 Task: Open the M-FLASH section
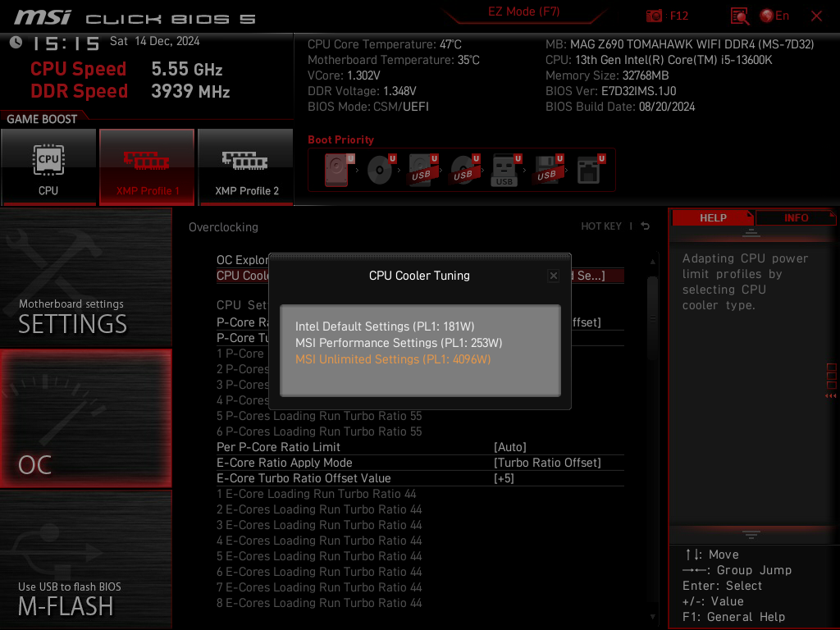click(85, 559)
